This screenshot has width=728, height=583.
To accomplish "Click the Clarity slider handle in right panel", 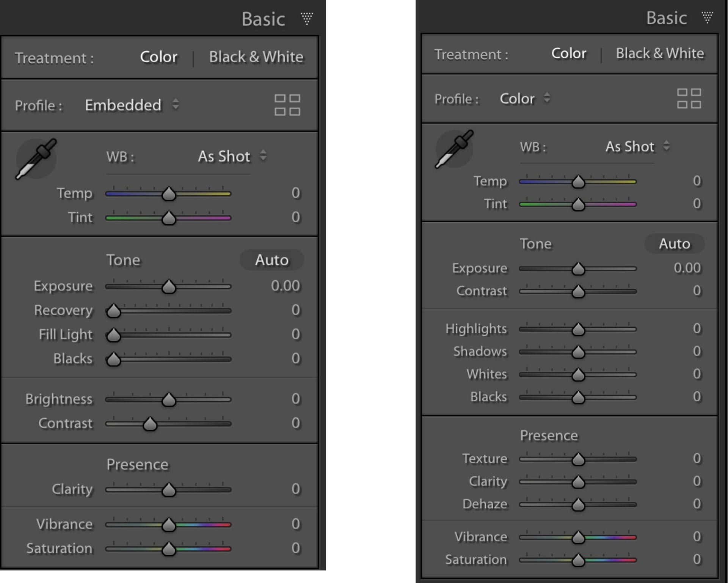I will (578, 482).
